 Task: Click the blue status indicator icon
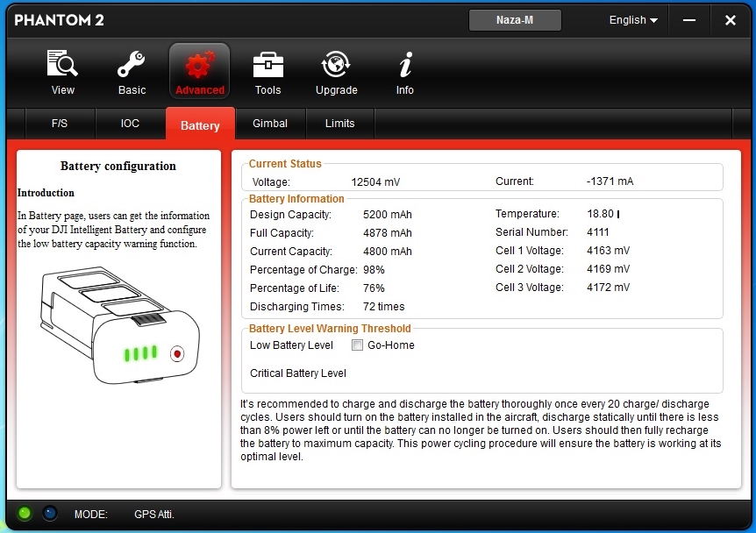(x=50, y=513)
